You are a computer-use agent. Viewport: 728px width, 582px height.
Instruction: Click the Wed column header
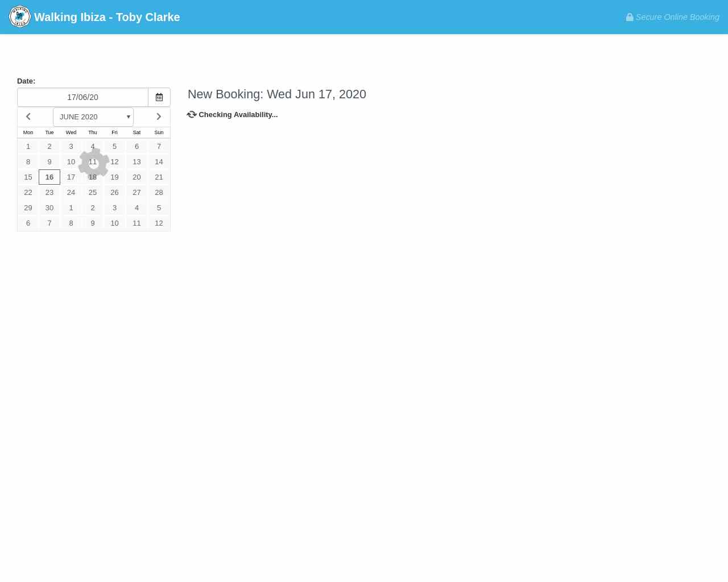pos(71,132)
